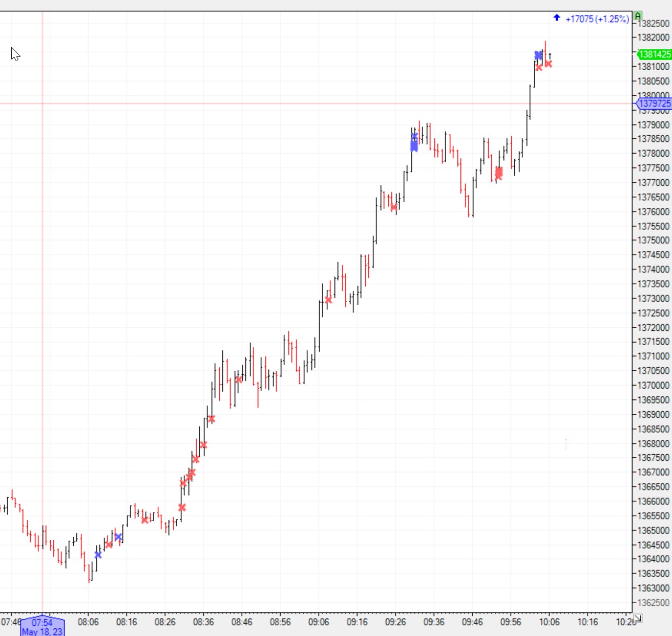Click price axis label 1371500
This screenshot has height=636, width=672.
pos(654,342)
